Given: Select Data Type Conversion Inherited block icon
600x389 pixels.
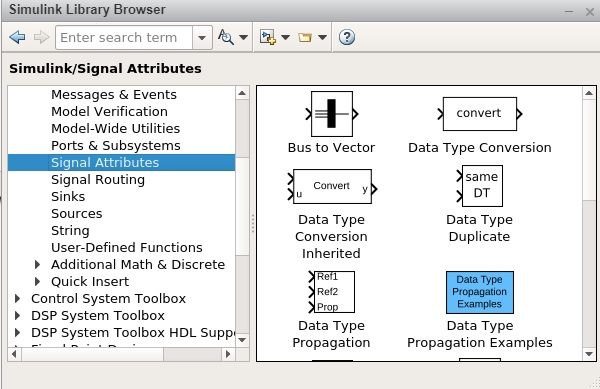Looking at the screenshot, I should (x=332, y=187).
